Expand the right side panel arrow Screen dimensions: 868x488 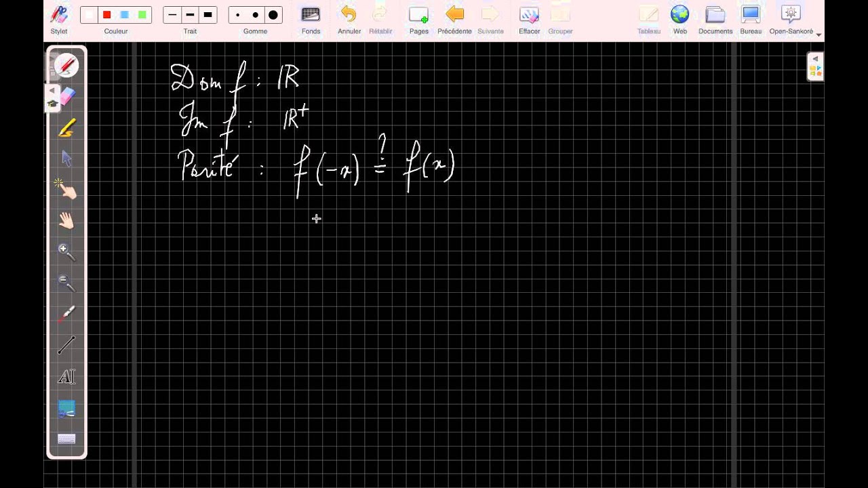[816, 59]
